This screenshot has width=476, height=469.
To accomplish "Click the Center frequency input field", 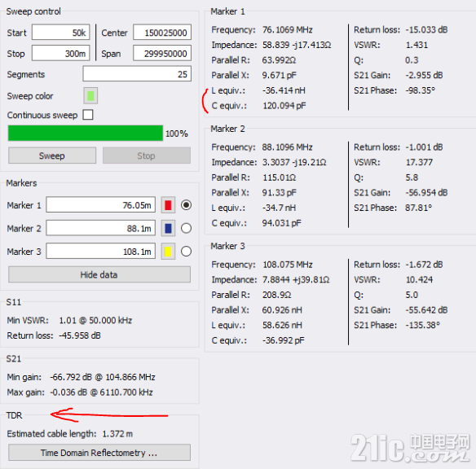I will pos(162,32).
